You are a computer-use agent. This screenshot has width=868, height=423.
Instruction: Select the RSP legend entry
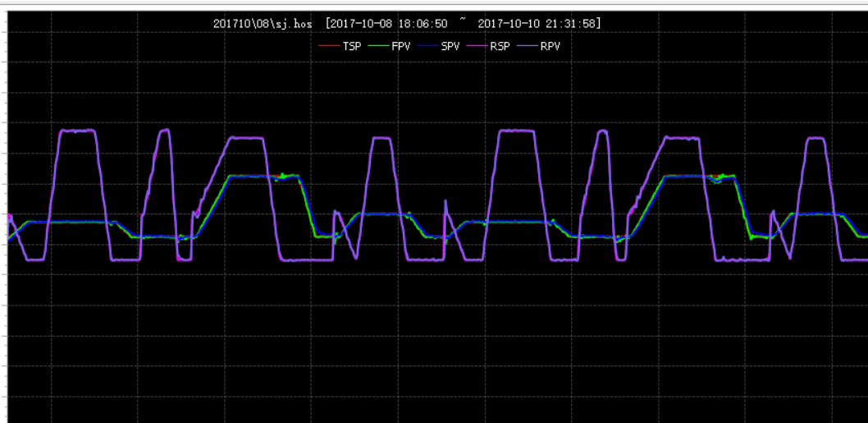coord(488,47)
